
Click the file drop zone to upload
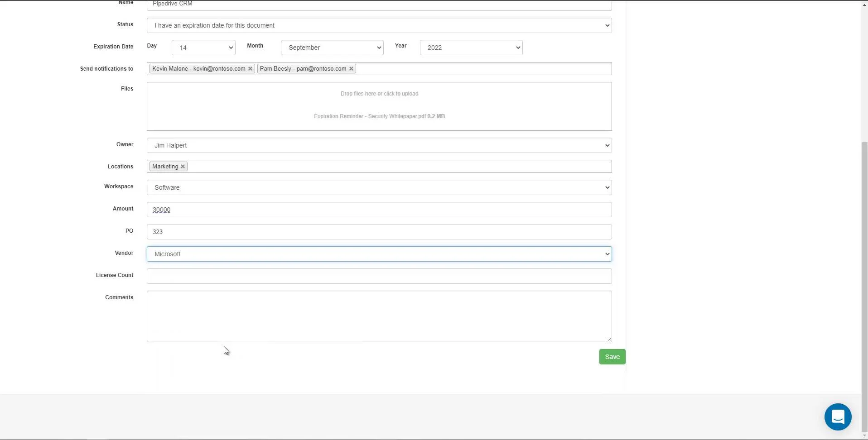[379, 93]
